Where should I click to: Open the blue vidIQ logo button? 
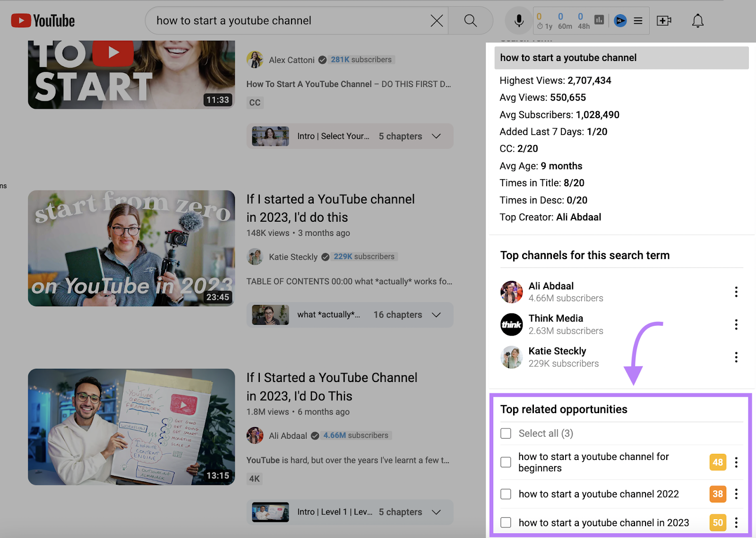pos(620,21)
